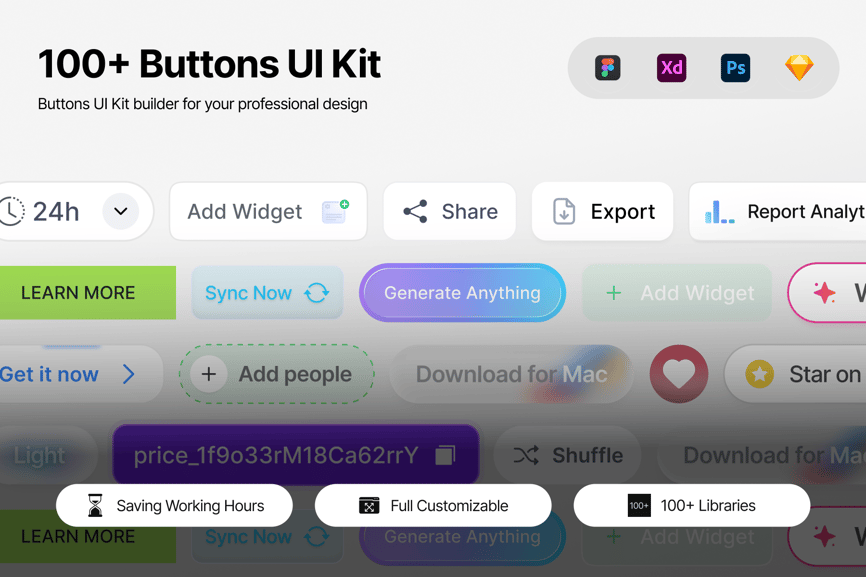Click the Photoshop icon

point(735,68)
